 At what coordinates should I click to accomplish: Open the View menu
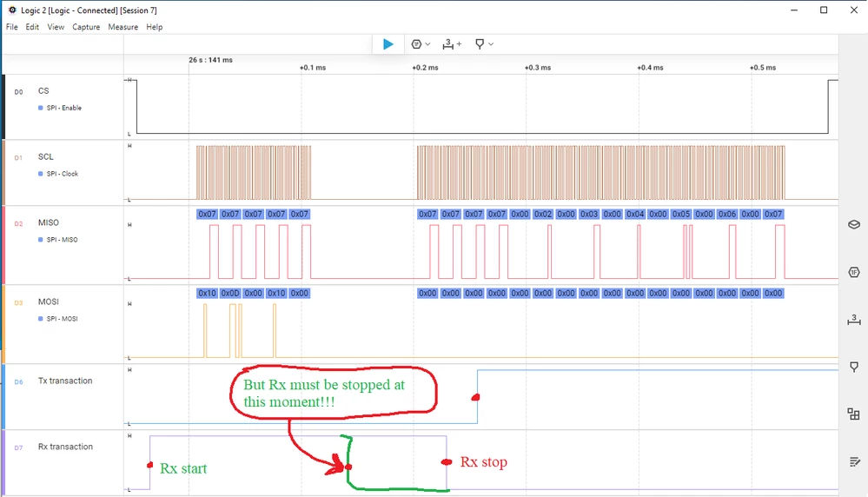click(56, 27)
